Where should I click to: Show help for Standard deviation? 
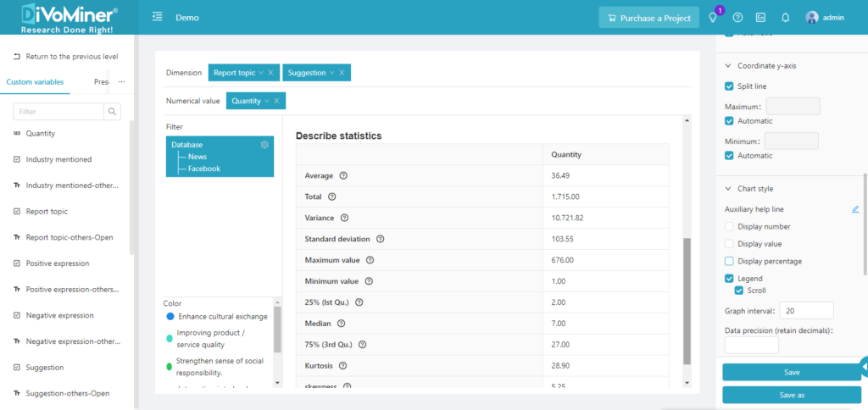click(x=381, y=239)
